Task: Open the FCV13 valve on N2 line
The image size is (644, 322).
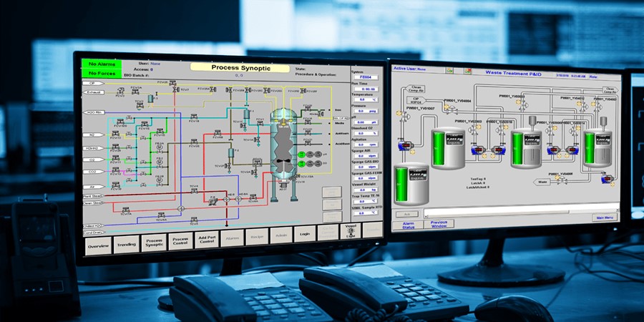Action: 115,134
